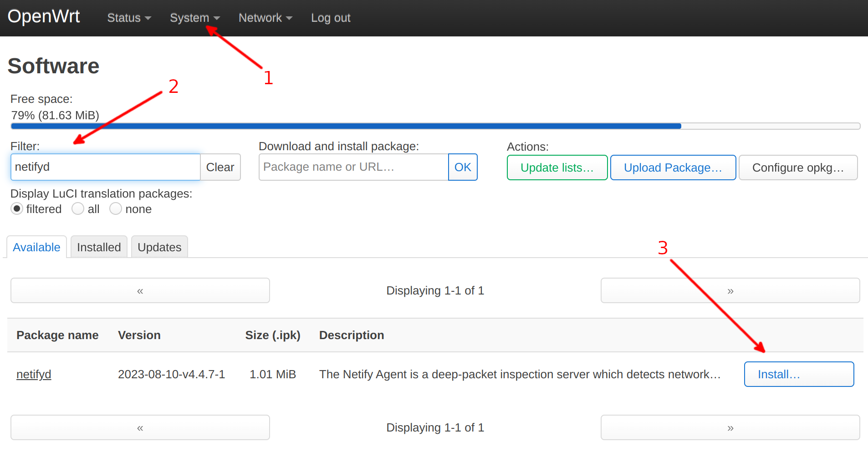The height and width of the screenshot is (457, 868).
Task: Click the 1.01 MiB size cell
Action: (x=273, y=374)
